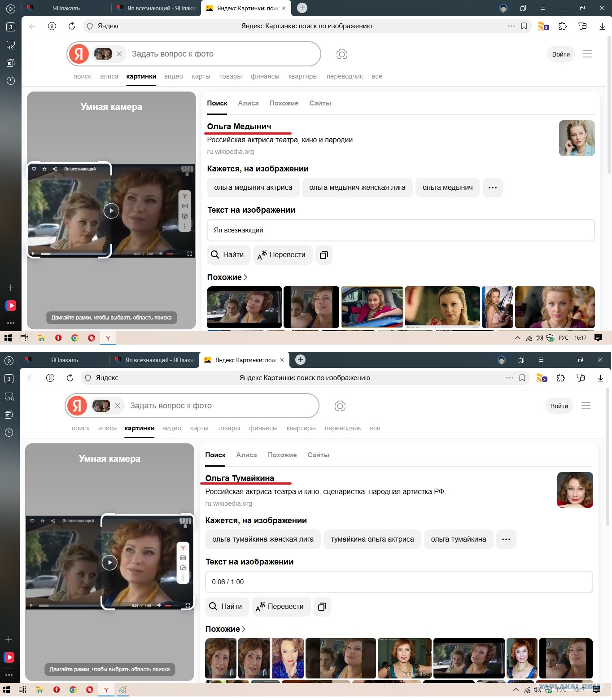Open Chrome from the lower Windows taskbar
This screenshot has width=612, height=700.
(73, 690)
